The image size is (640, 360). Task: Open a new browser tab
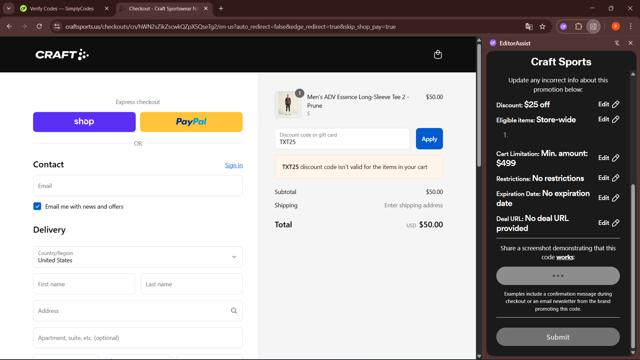coord(221,8)
